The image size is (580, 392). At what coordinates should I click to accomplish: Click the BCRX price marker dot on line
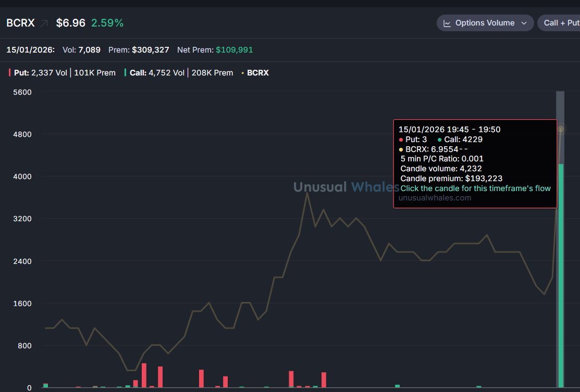tap(561, 129)
